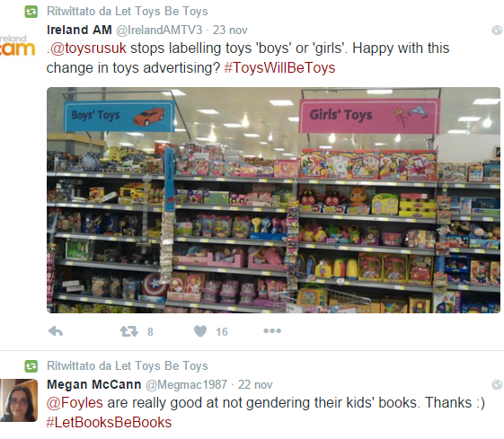
Task: Open the three-dot more options menu
Action: (x=272, y=330)
